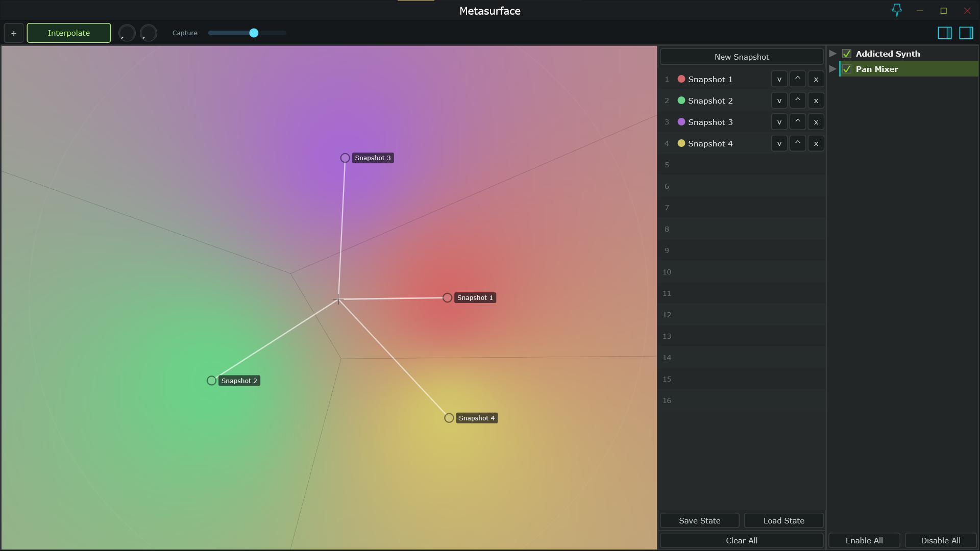Click Save State button
Screen dimensions: 980x551
pos(700,521)
